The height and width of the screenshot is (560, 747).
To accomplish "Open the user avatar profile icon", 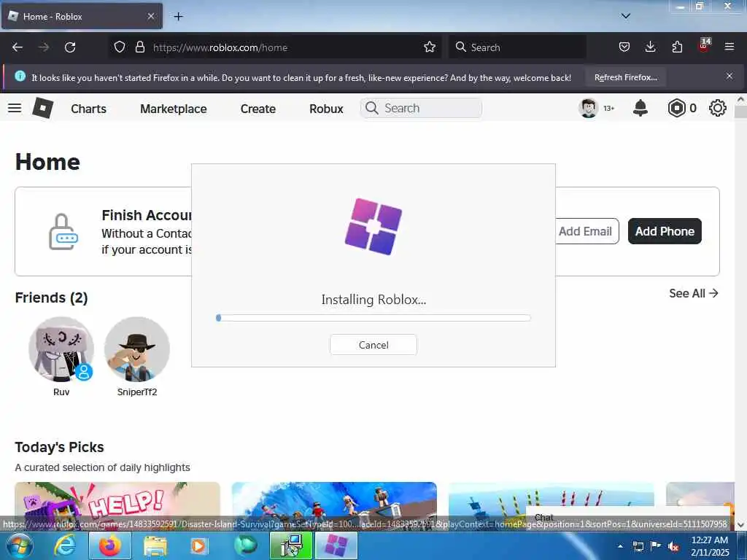I will tap(588, 108).
